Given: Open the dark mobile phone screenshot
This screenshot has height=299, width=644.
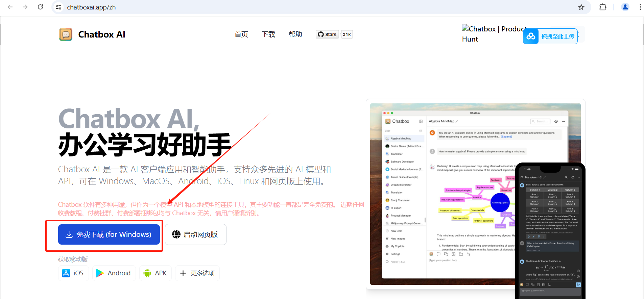Looking at the screenshot, I should point(550,231).
